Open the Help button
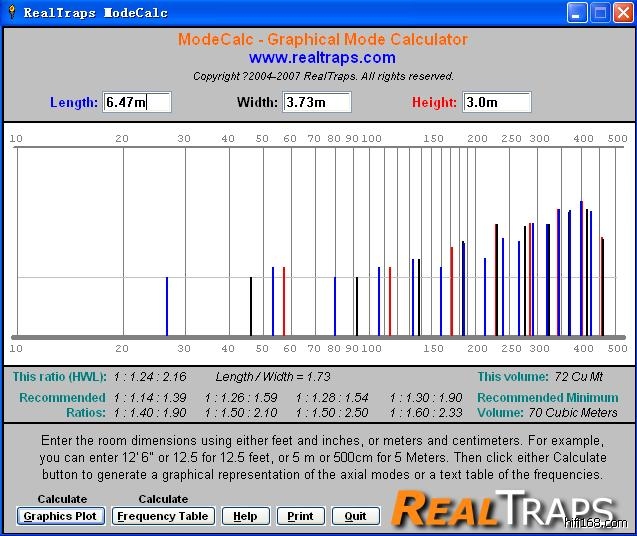This screenshot has height=536, width=637. click(x=245, y=516)
